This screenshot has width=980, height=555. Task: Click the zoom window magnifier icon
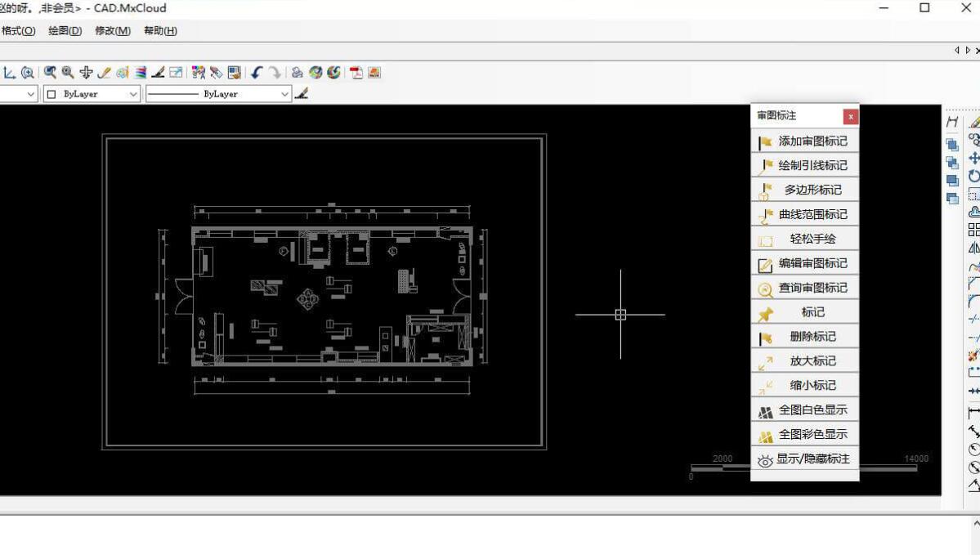click(50, 73)
